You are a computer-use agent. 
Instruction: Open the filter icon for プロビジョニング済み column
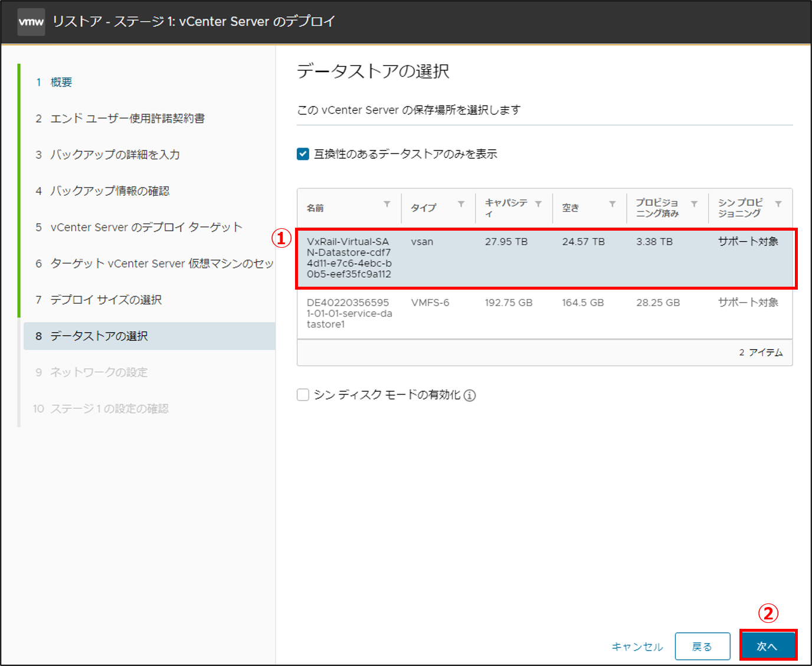(695, 204)
